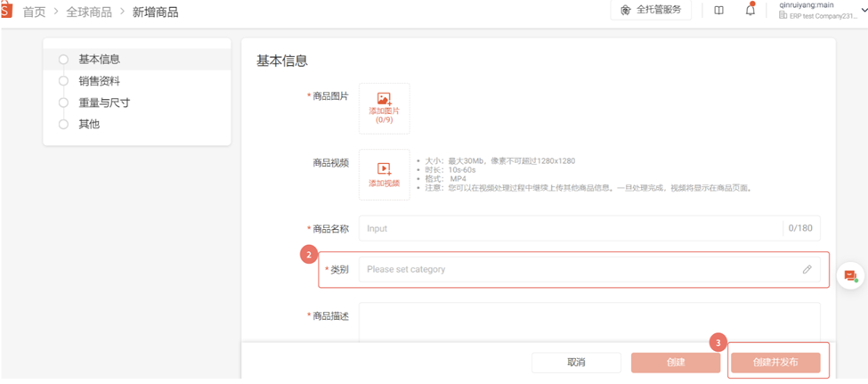Viewport: 868px width, 384px height.
Task: Navigate to 全球商品 breadcrumb link
Action: click(89, 12)
